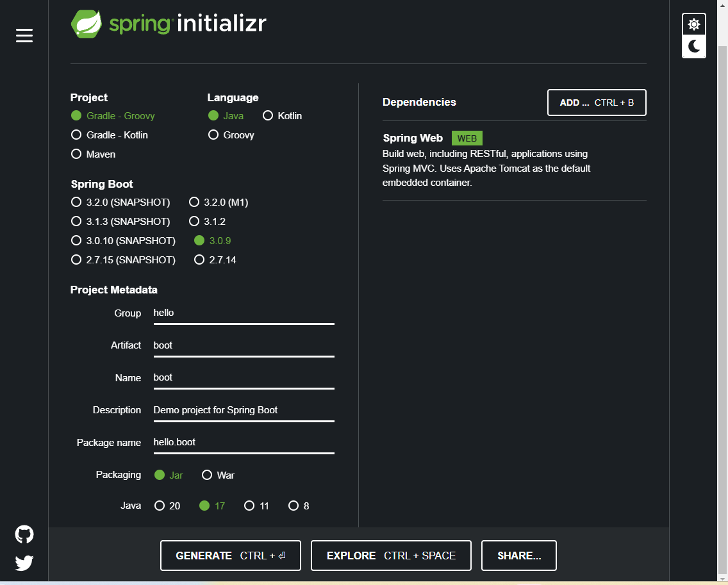
Task: Click the GENERATE button
Action: click(231, 556)
